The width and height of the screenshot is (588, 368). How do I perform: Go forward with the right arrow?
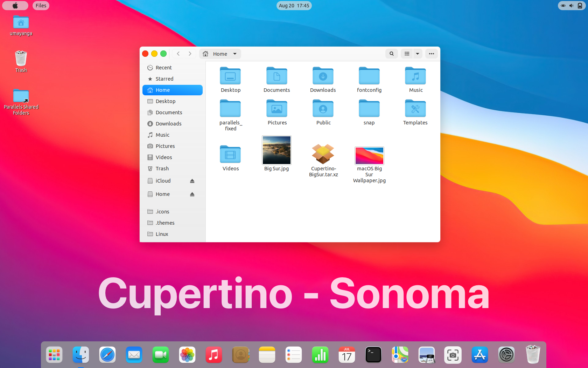point(190,54)
